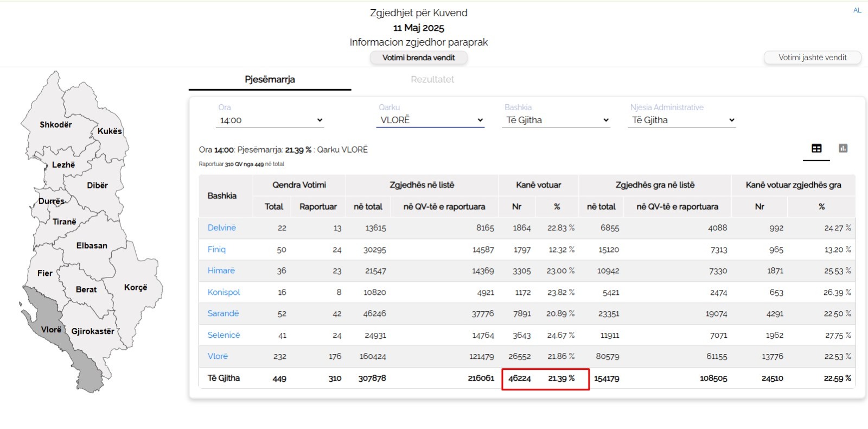Switch to bar chart view icon
This screenshot has height=429, width=868.
coord(843,148)
